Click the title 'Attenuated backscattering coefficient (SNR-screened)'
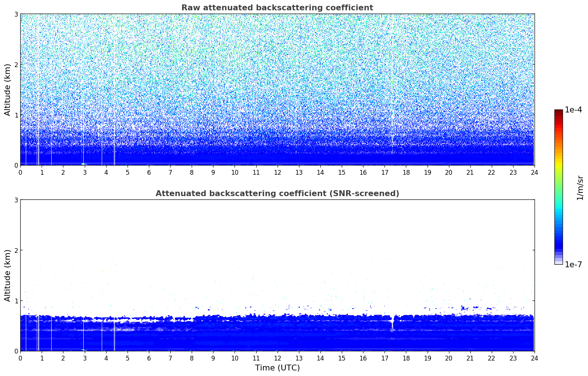The width and height of the screenshot is (588, 376). [x=277, y=194]
